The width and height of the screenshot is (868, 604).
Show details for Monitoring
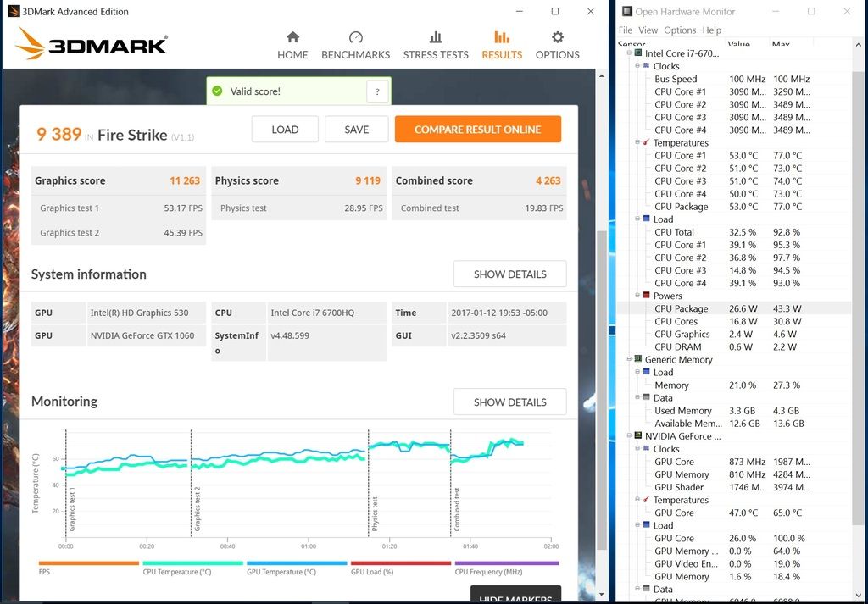(x=509, y=402)
